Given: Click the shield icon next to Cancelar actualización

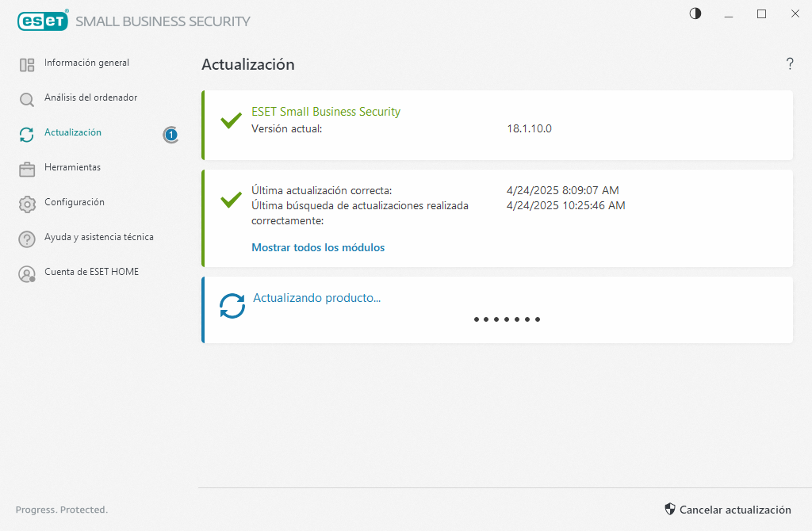Looking at the screenshot, I should 670,510.
